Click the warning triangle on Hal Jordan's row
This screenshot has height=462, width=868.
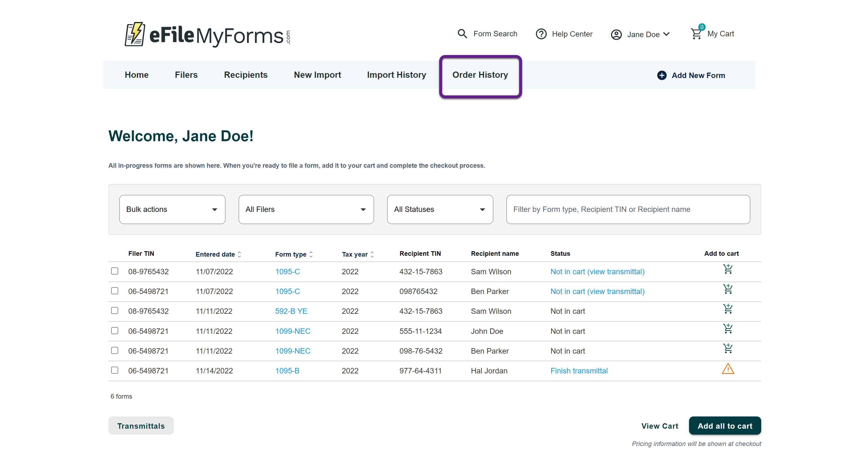[728, 369]
